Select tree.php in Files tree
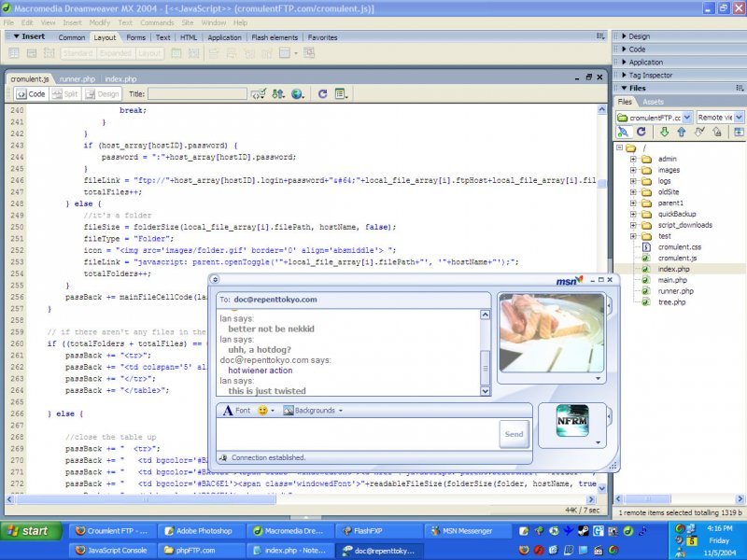 click(671, 301)
